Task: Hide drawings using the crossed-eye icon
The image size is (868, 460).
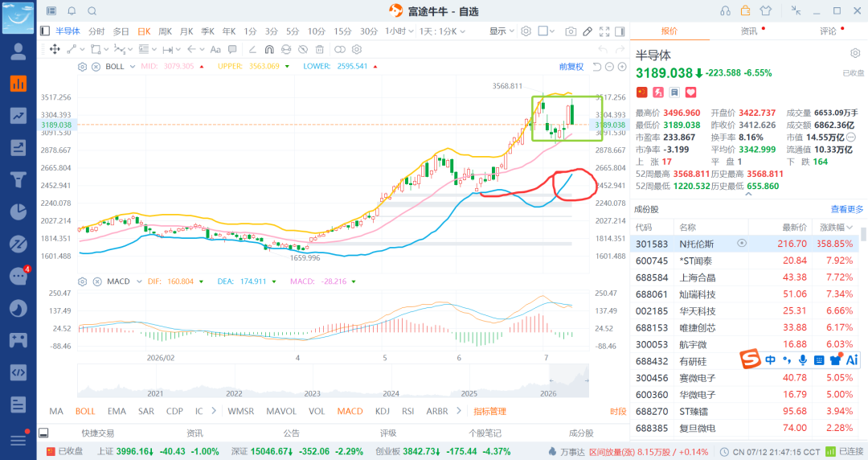Action: pos(303,49)
